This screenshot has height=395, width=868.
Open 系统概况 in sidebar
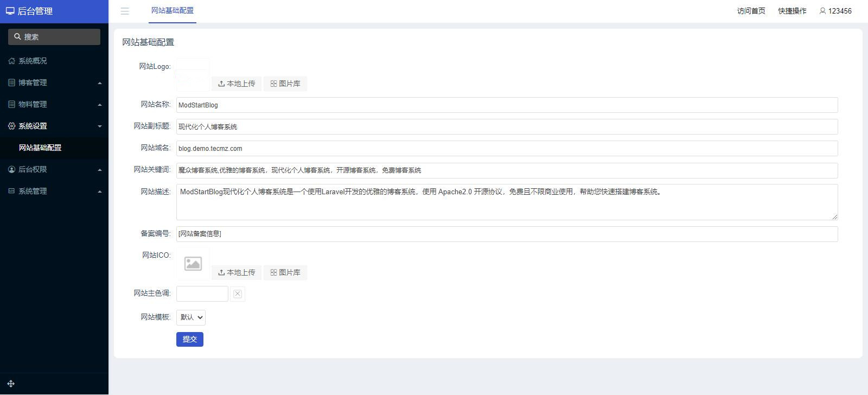pyautogui.click(x=54, y=61)
